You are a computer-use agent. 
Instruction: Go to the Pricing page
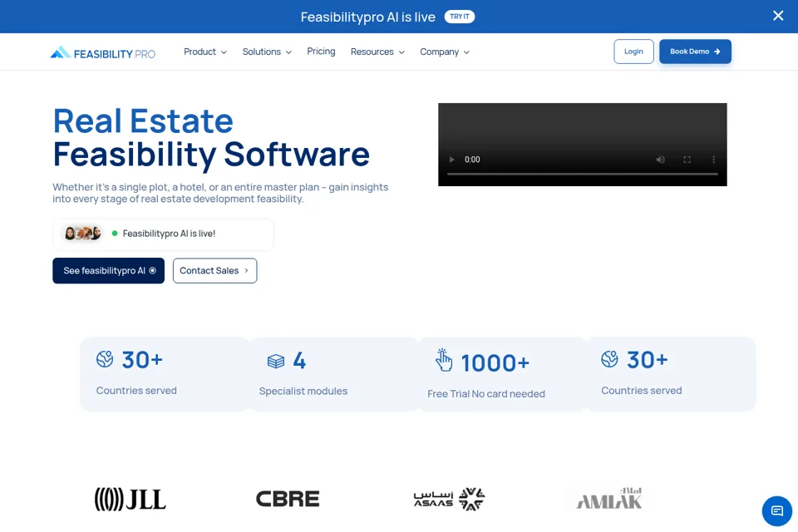(x=321, y=52)
